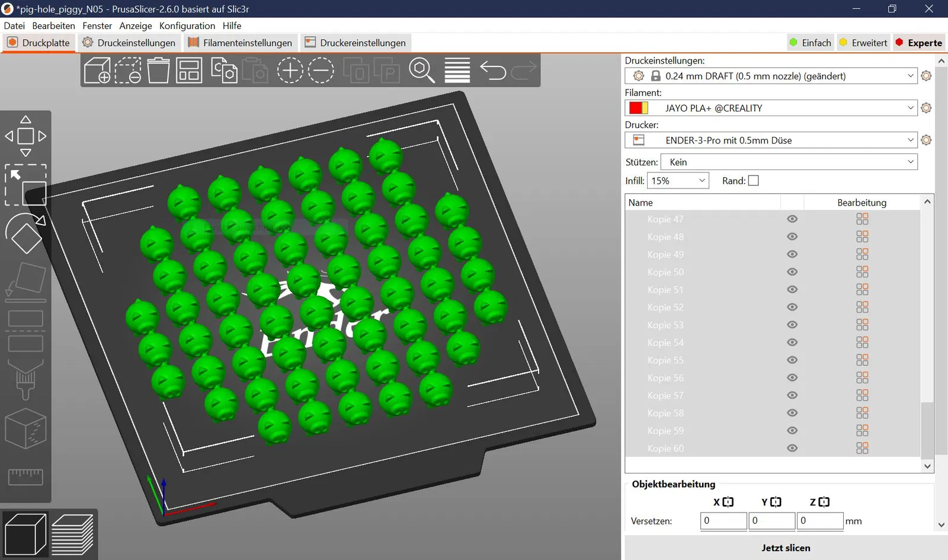Open the Bearbeiten menu
Screen dimensions: 948x560
tap(53, 25)
